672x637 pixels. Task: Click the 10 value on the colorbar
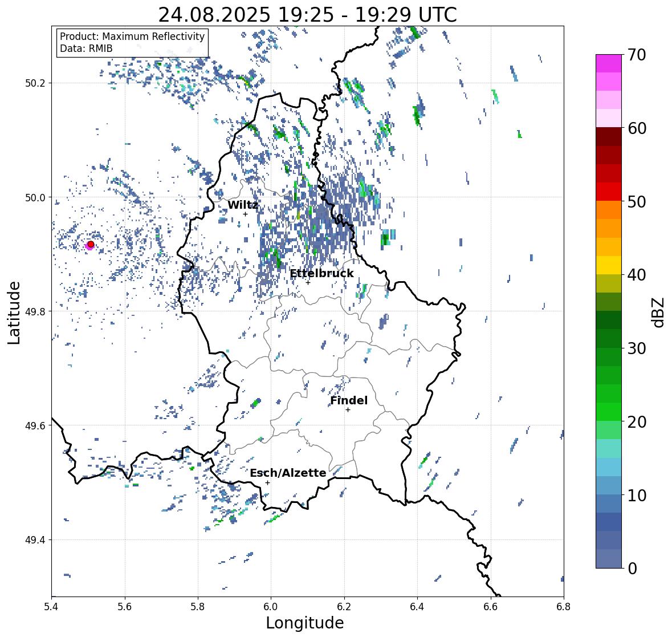point(637,495)
